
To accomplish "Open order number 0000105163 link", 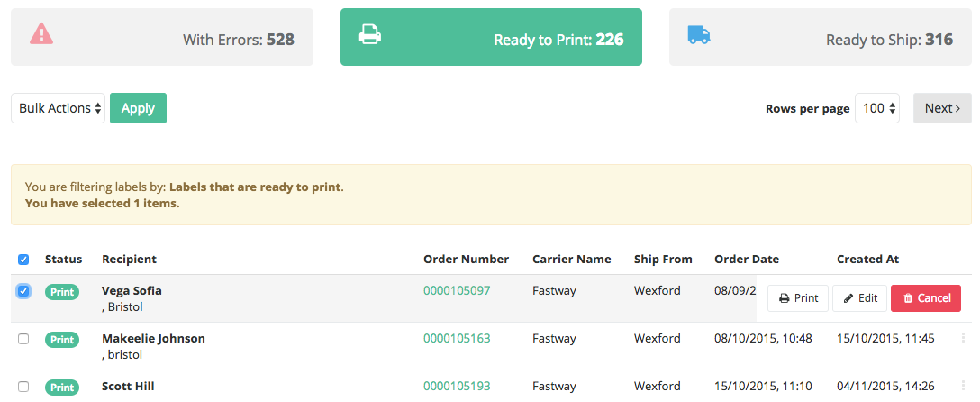I will tap(457, 338).
